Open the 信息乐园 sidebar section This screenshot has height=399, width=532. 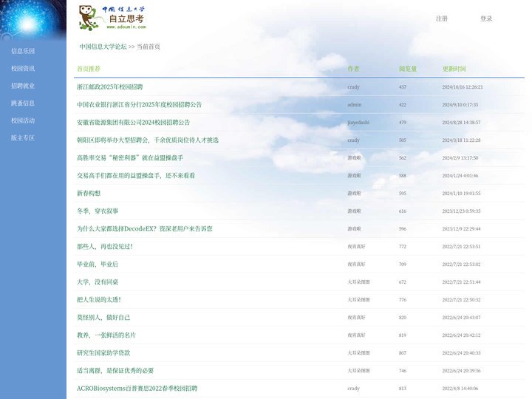[x=23, y=51]
